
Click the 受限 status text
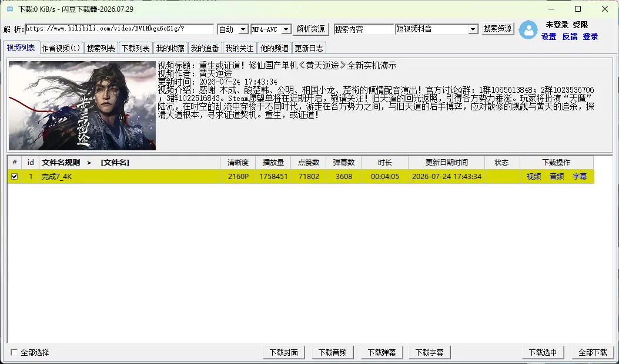click(581, 25)
